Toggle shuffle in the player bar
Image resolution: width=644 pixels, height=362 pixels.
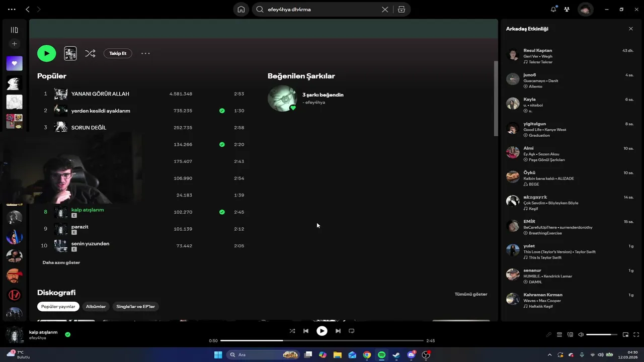[x=292, y=331]
